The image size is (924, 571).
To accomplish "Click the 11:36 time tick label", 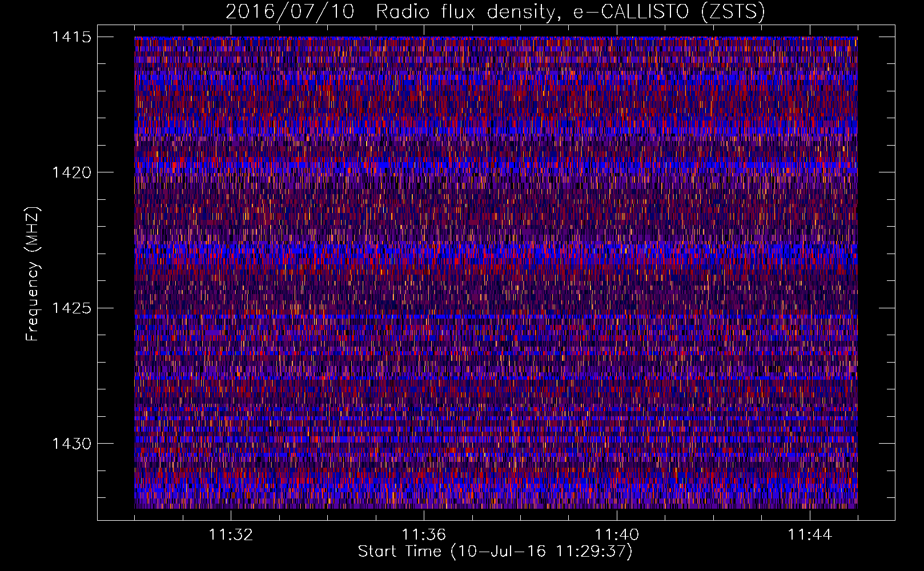I will click(424, 535).
